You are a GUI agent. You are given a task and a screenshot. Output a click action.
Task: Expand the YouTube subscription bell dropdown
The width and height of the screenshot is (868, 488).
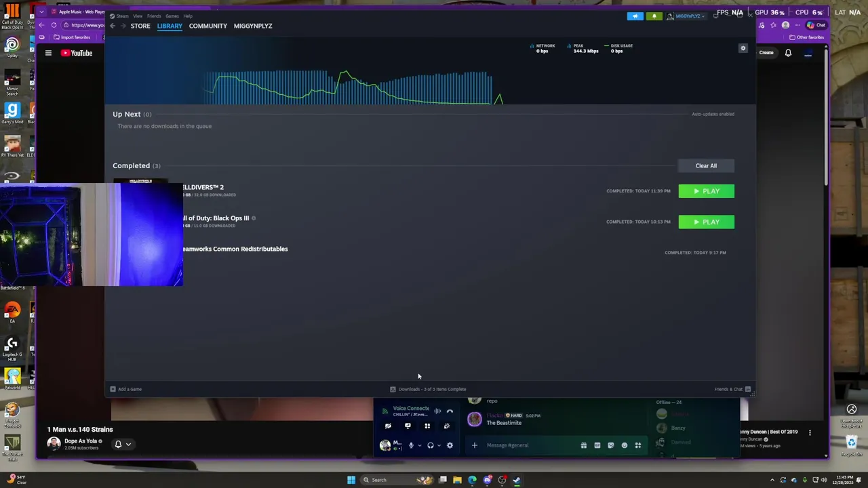point(123,445)
